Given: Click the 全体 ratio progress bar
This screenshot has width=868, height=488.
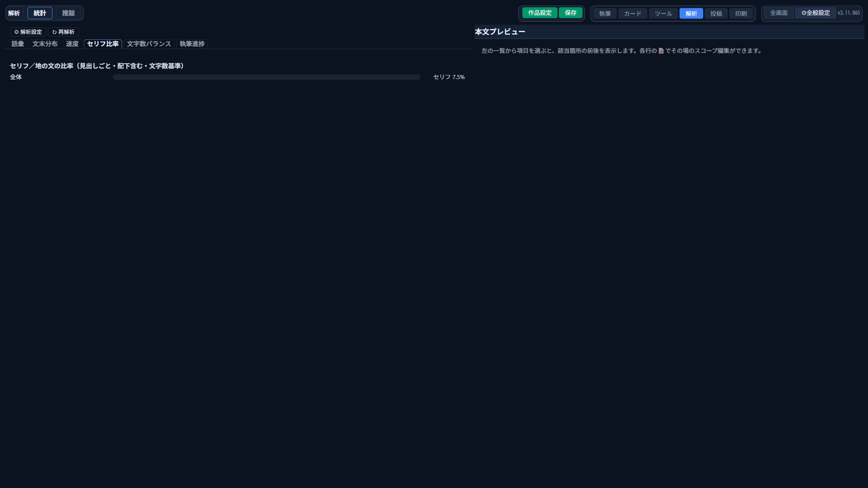Looking at the screenshot, I should tap(267, 77).
